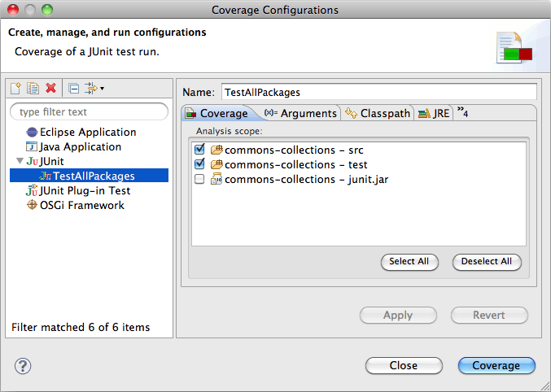Edit the Name field TestAllPackages
This screenshot has height=392, width=551.
[378, 92]
